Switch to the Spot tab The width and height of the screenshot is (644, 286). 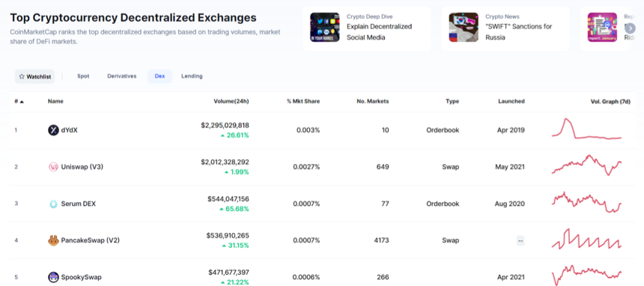coord(83,76)
